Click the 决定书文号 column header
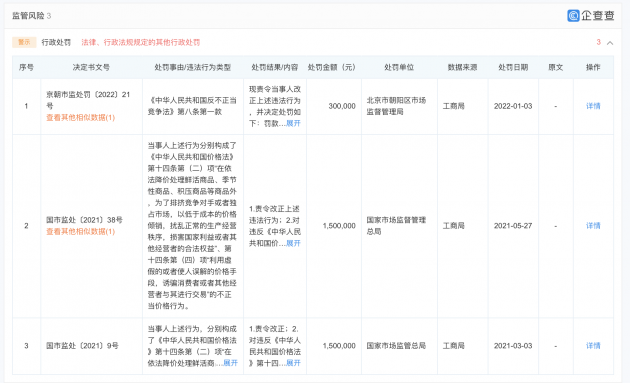The image size is (630, 383). (91, 68)
